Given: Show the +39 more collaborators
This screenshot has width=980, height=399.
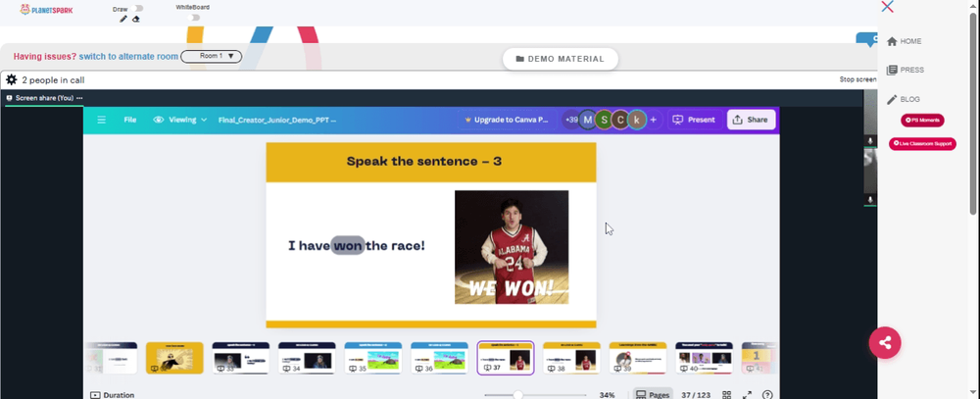Looking at the screenshot, I should pyautogui.click(x=570, y=120).
